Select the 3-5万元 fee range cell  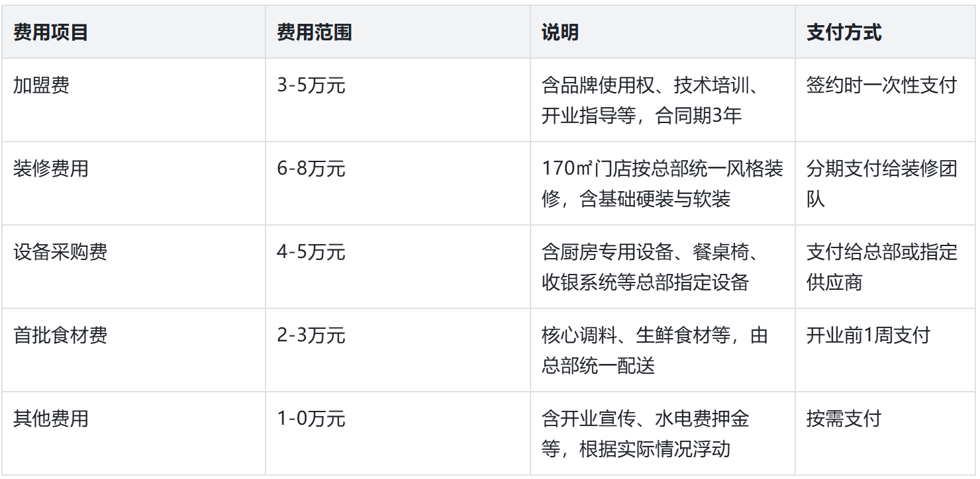tap(311, 86)
